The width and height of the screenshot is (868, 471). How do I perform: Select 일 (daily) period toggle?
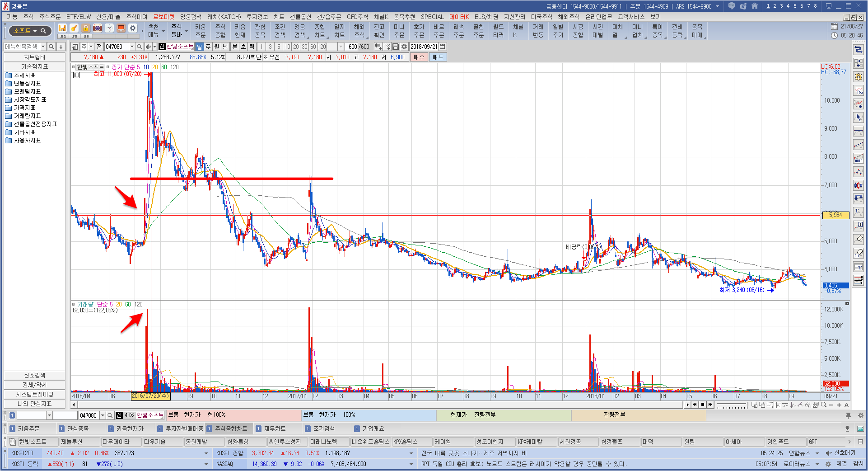coord(200,47)
